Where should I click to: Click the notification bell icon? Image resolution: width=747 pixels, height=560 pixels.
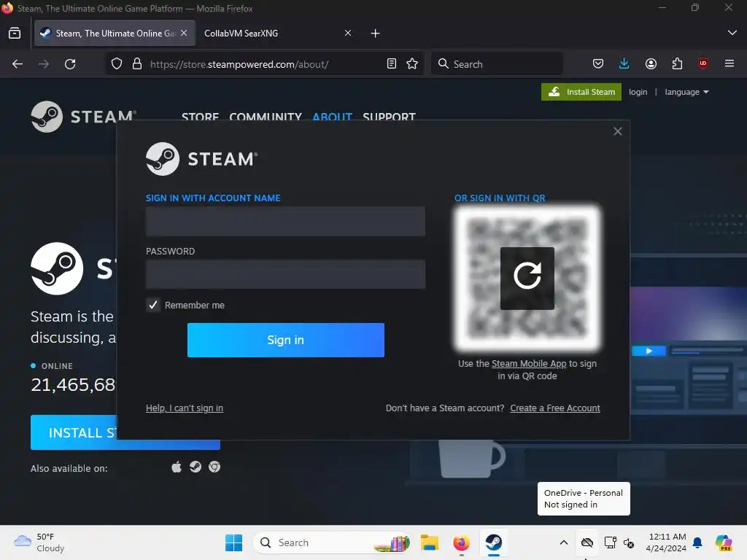tap(697, 542)
